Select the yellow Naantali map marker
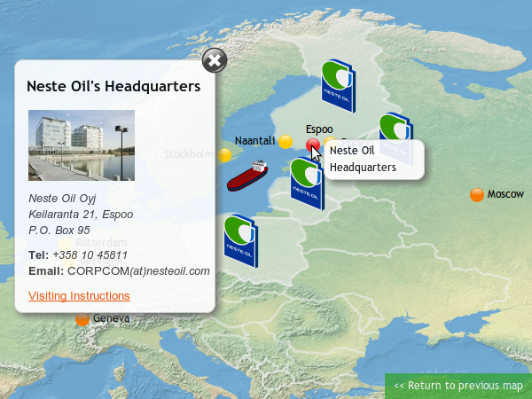 coord(286,142)
